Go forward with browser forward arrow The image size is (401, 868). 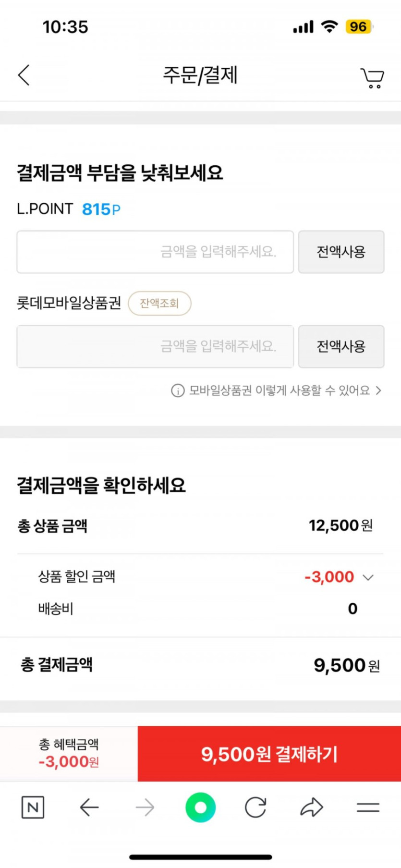(x=145, y=807)
